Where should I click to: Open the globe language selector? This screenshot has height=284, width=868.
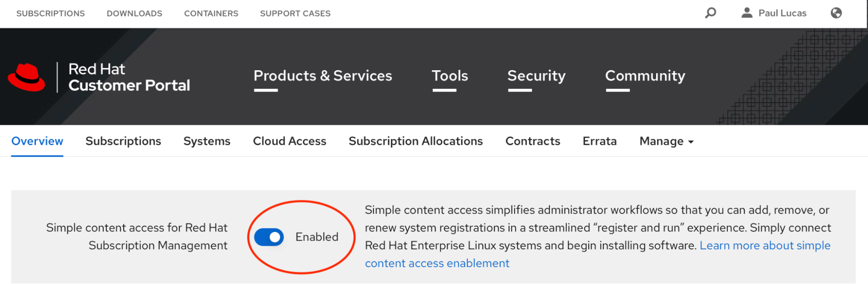pos(836,13)
